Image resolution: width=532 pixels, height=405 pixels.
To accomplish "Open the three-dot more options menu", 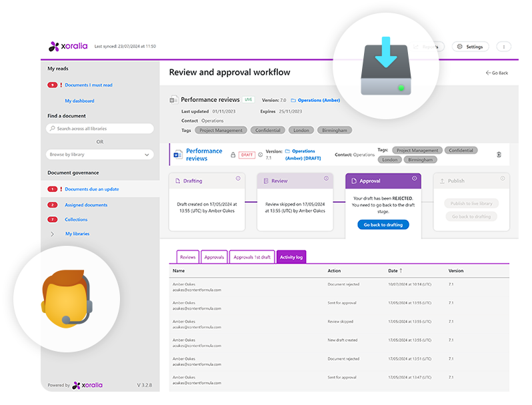I will (x=503, y=47).
